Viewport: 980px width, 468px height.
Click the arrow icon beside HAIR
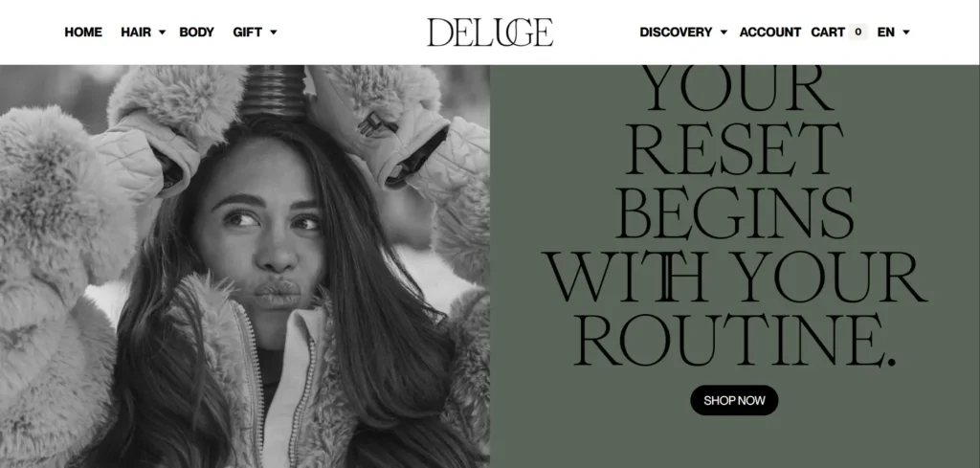tap(162, 33)
